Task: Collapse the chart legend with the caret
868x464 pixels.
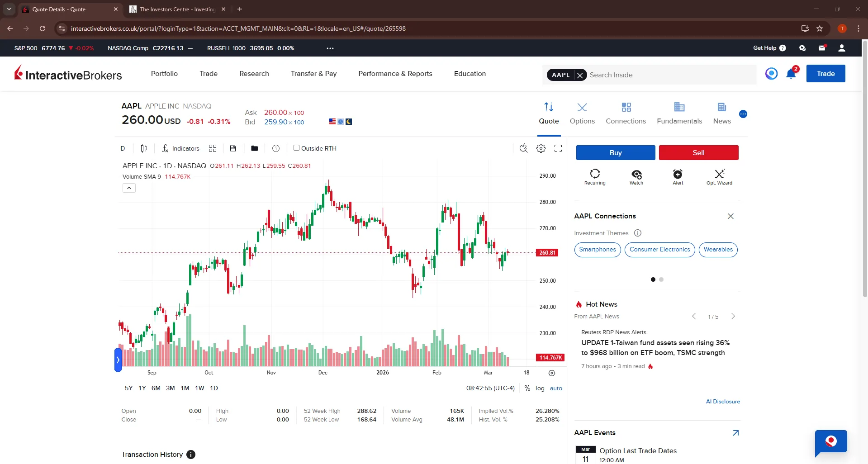Action: pos(129,188)
